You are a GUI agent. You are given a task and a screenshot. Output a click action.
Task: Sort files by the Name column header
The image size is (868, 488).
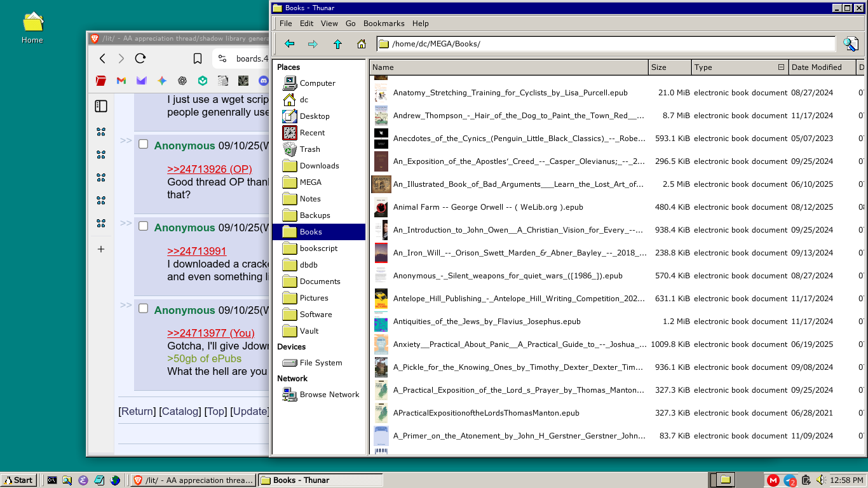[509, 67]
